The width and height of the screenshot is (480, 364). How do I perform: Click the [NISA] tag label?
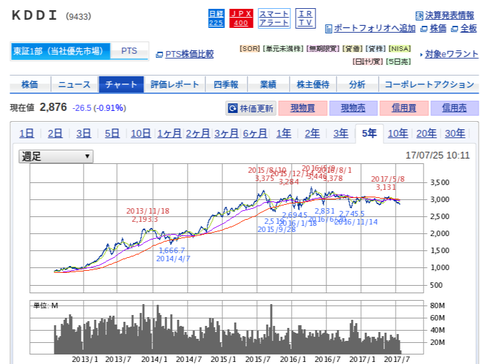click(x=400, y=49)
